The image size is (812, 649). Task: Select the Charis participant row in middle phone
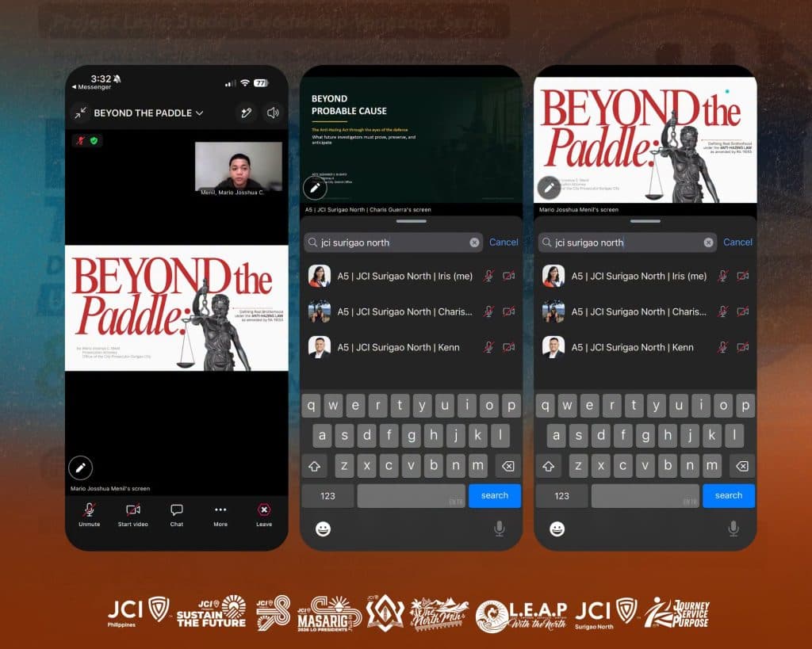tap(412, 311)
